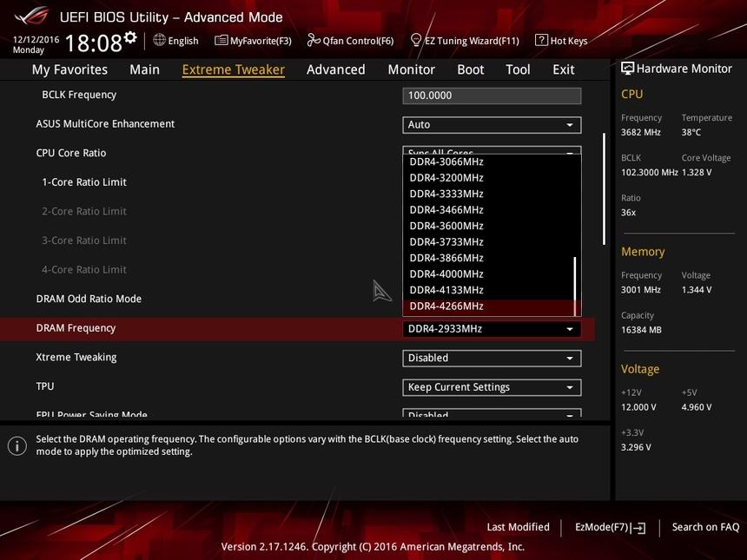Click the English language globe icon

tap(160, 40)
